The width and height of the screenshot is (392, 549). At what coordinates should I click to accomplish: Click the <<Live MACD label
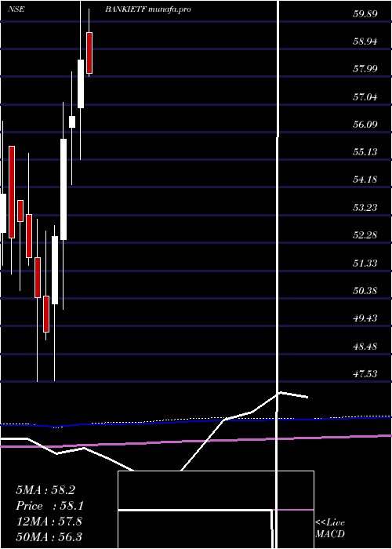[330, 529]
